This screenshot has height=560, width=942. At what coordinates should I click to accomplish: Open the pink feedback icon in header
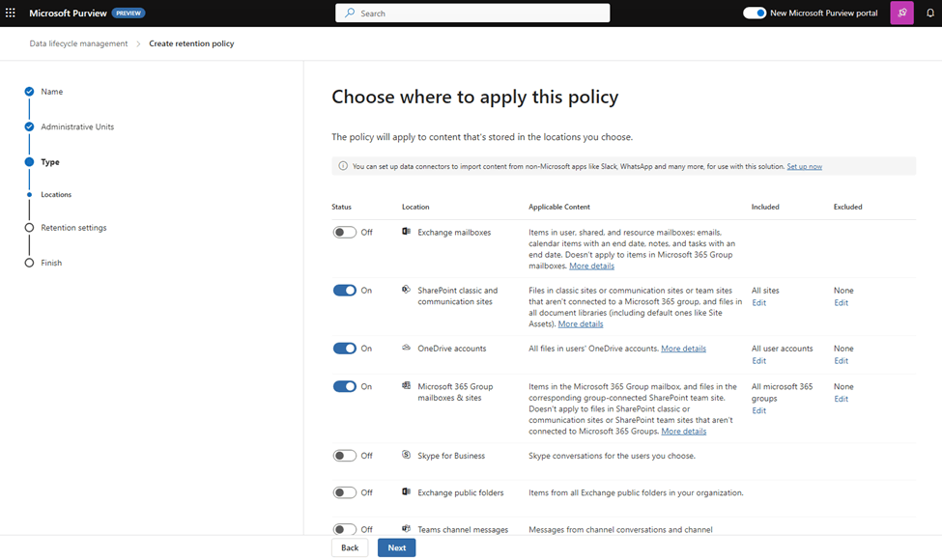(x=901, y=13)
